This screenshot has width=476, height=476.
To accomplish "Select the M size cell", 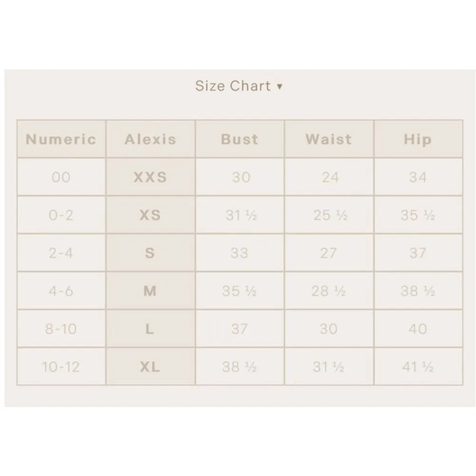I will [x=150, y=291].
